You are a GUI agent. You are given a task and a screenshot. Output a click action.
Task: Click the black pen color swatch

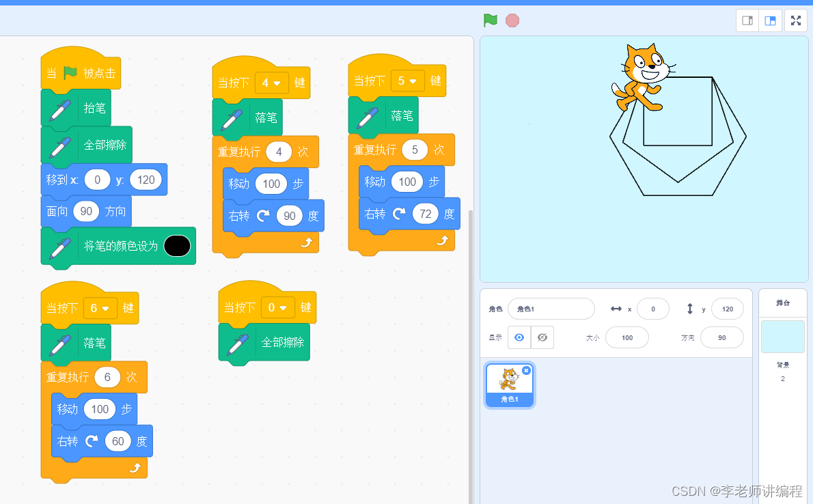coord(177,246)
